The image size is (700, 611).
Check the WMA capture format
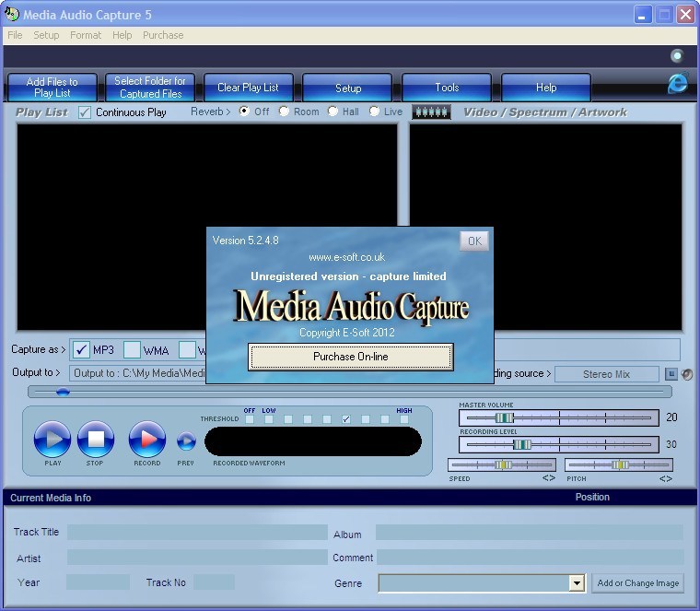(132, 349)
